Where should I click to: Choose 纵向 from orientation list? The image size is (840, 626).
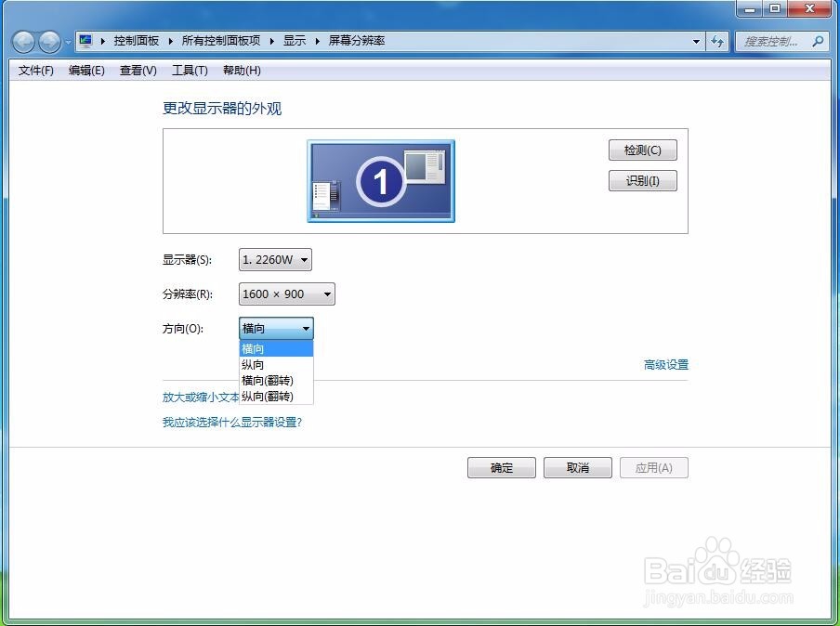tap(276, 365)
